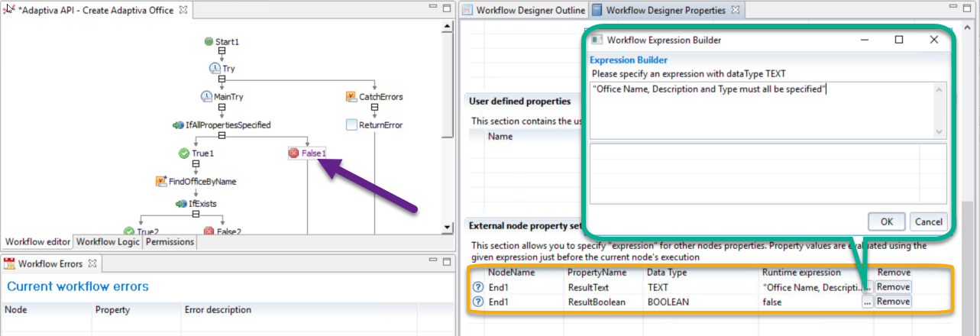Click the lower pane of Expression Builder
This screenshot has height=336, width=980.
click(768, 174)
